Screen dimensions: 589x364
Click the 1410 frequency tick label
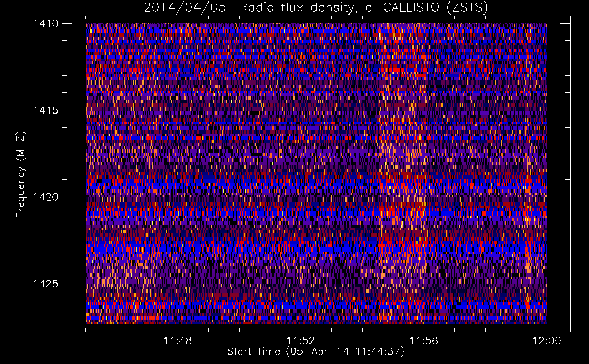[46, 24]
